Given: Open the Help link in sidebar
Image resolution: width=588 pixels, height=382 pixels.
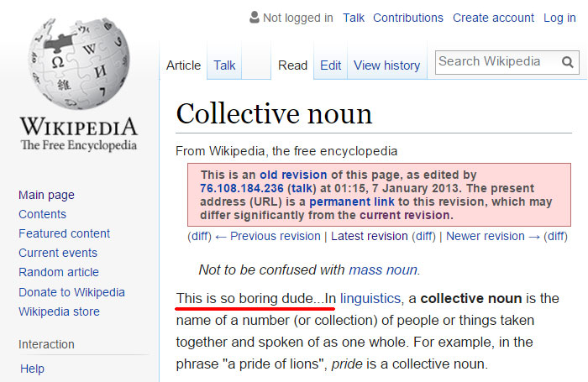Looking at the screenshot, I should pyautogui.click(x=32, y=369).
